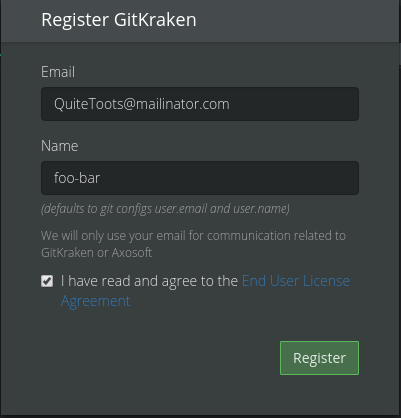Click the email communication disclaimer text

pyautogui.click(x=193, y=244)
